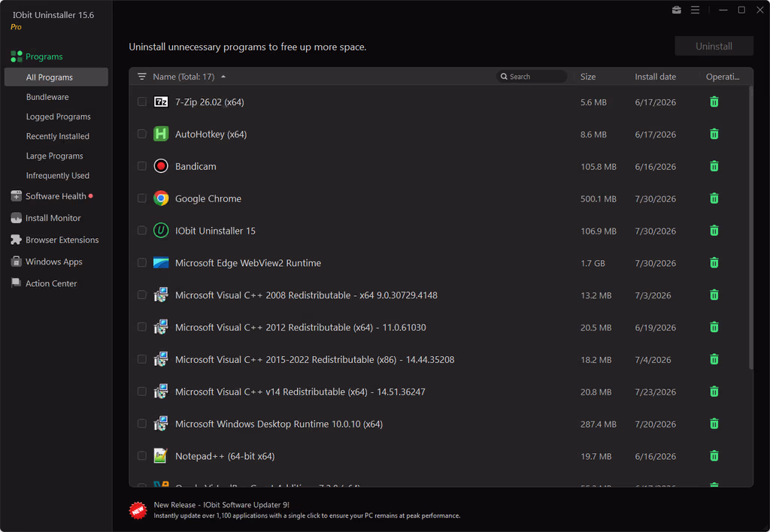Viewport: 770px width, 532px height.
Task: Click trash icon for 7-Zip 26.02 (x64)
Action: tap(714, 102)
